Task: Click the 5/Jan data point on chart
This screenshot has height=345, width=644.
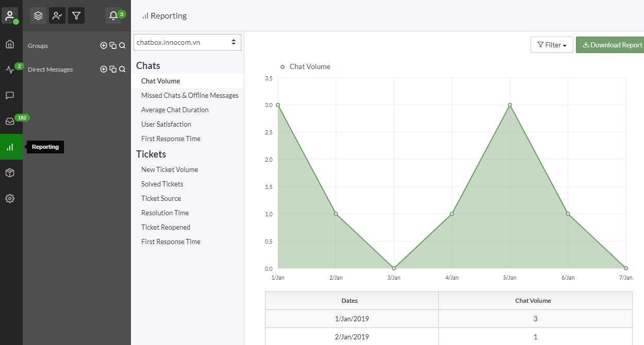Action: pyautogui.click(x=510, y=105)
